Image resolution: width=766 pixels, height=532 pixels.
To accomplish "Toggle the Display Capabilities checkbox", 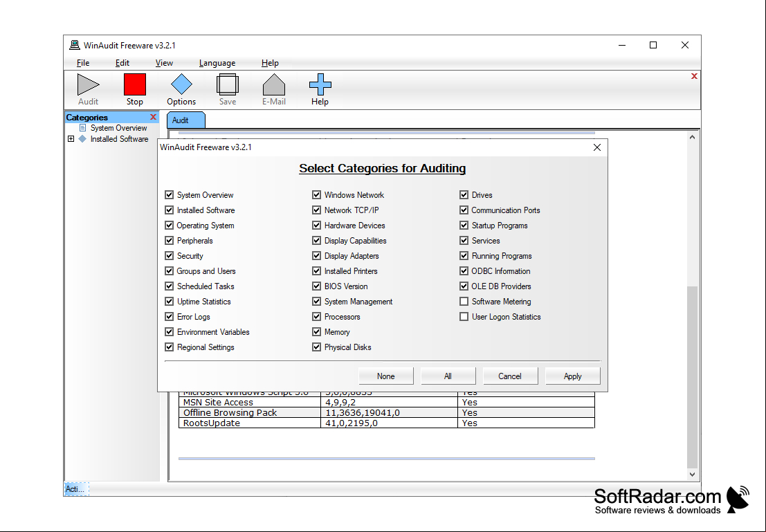I will [316, 240].
